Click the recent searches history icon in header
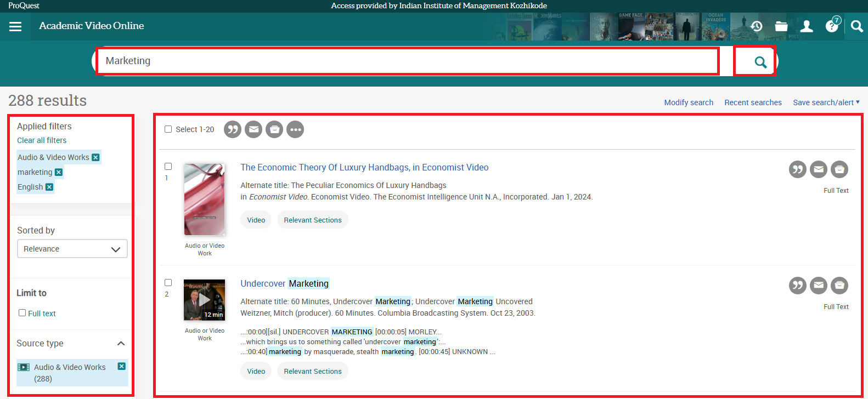The width and height of the screenshot is (868, 399). pos(757,26)
